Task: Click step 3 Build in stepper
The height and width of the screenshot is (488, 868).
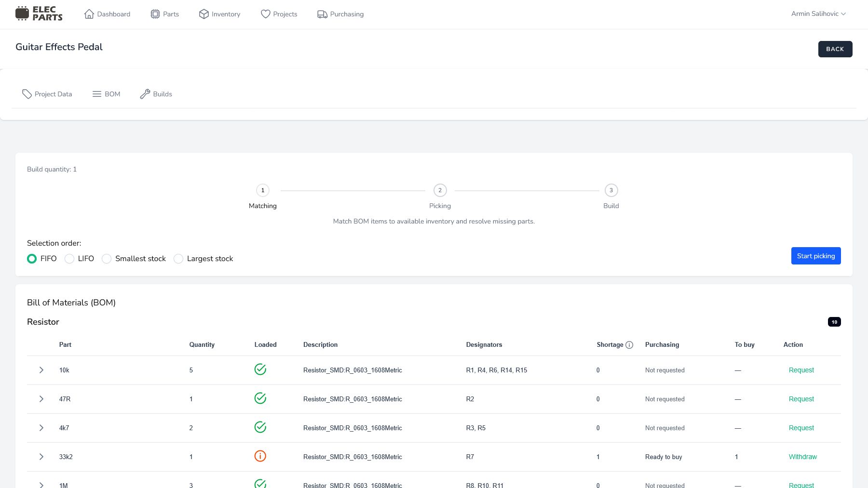Action: click(x=611, y=190)
